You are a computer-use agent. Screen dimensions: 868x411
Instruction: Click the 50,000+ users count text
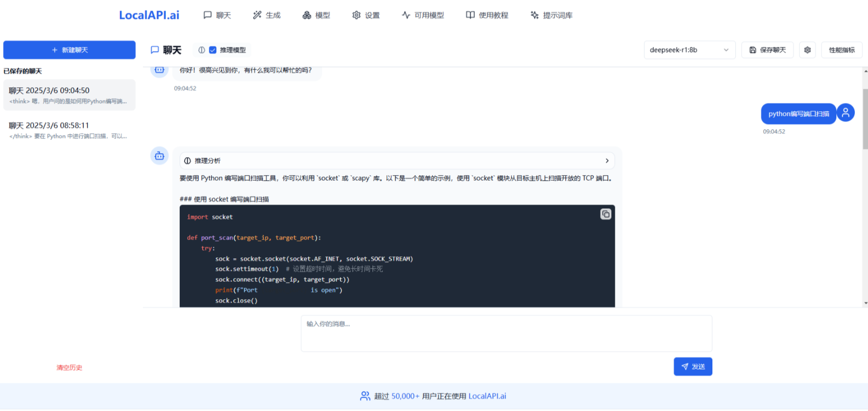[405, 396]
